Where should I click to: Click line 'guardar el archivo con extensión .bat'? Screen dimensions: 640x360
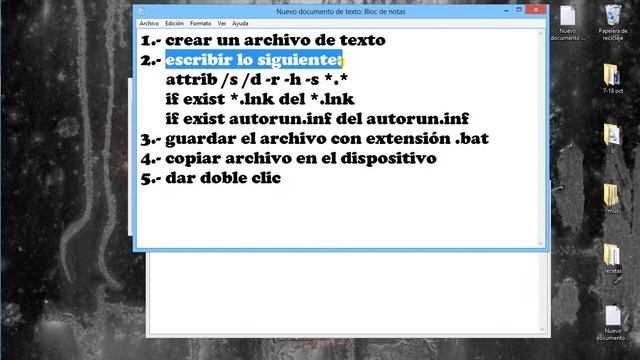click(327, 138)
